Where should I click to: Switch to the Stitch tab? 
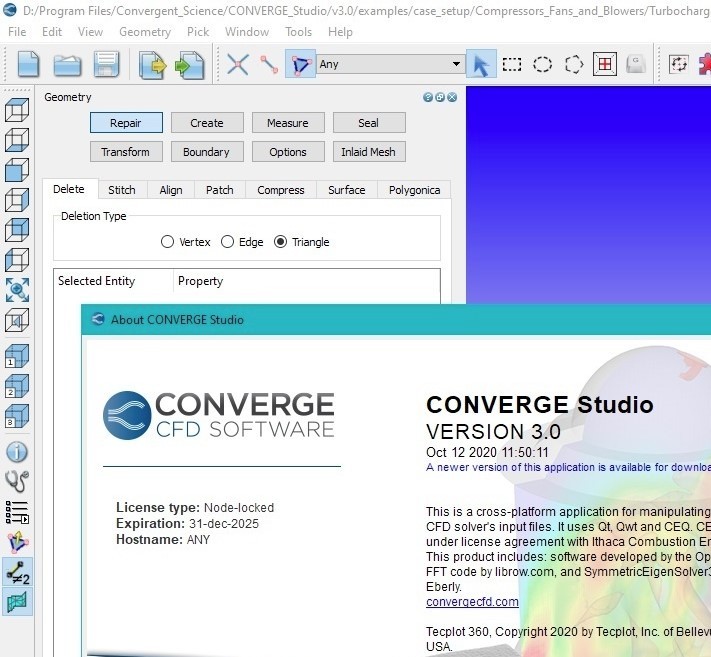(x=122, y=190)
